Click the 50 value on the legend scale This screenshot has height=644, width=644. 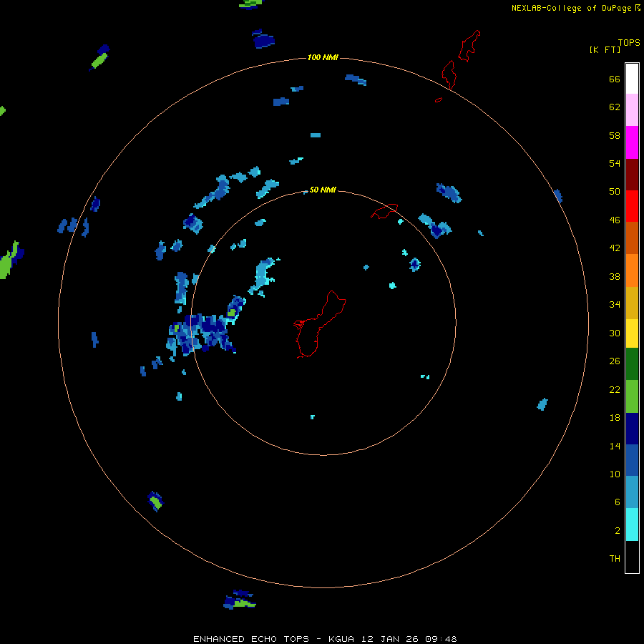click(x=615, y=192)
